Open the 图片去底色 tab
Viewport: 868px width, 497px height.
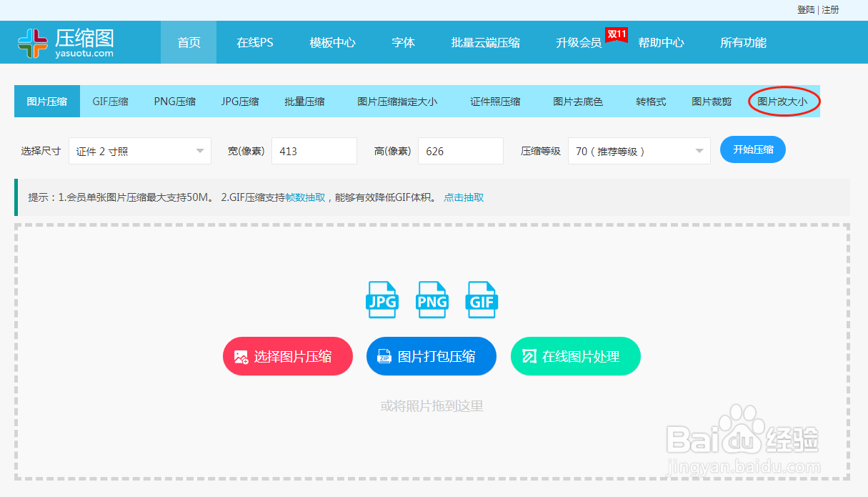[578, 102]
